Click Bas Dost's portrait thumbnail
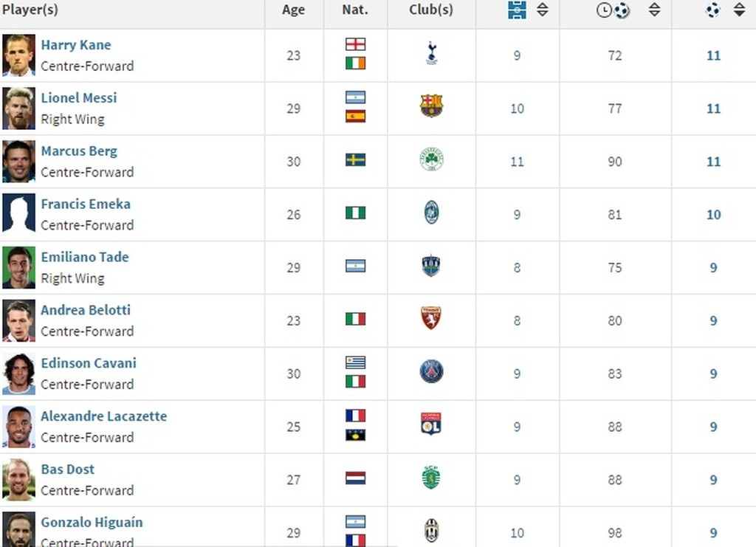This screenshot has width=756, height=547. click(x=18, y=480)
